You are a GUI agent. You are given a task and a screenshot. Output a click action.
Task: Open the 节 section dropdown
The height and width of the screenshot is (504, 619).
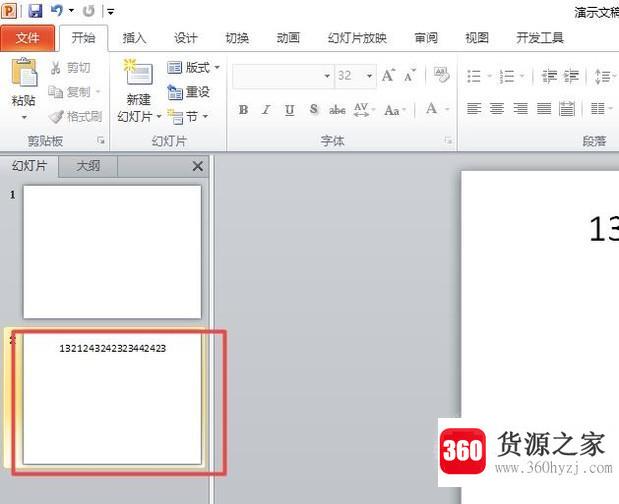click(x=188, y=116)
